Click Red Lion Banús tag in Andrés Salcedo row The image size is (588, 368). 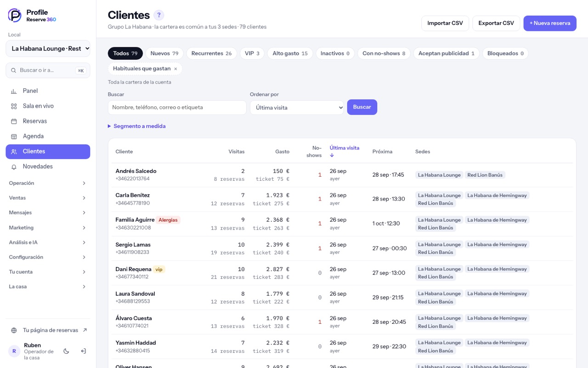tap(485, 175)
